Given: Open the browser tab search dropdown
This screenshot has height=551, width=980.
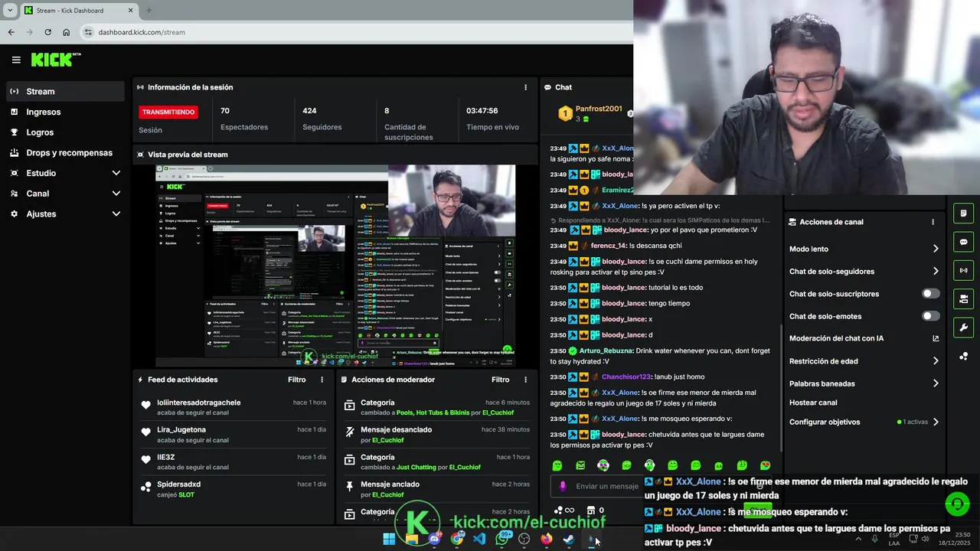Looking at the screenshot, I should click(x=10, y=10).
